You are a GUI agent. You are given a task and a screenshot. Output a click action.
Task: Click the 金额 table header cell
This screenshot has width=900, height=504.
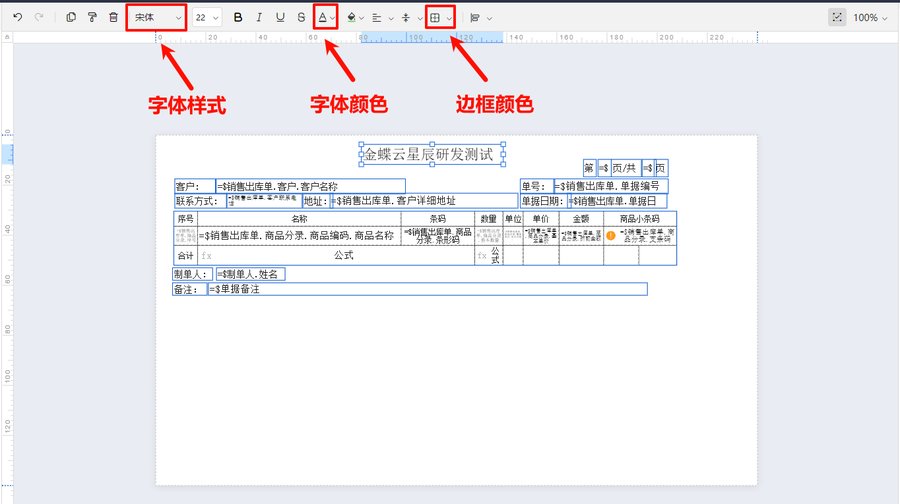(581, 219)
